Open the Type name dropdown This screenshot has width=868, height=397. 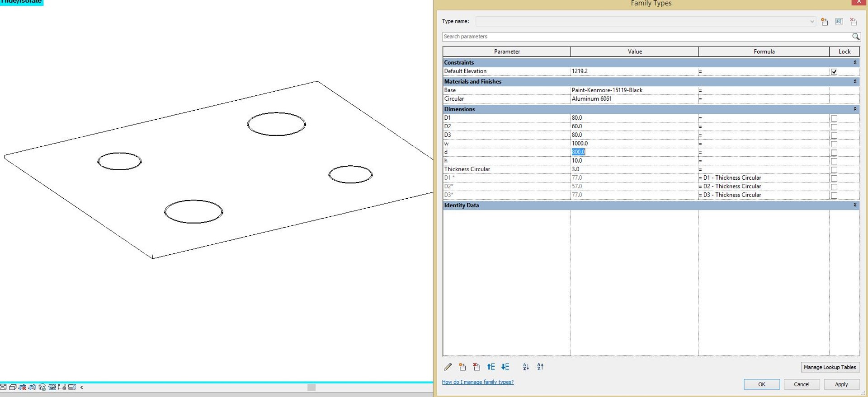point(812,21)
